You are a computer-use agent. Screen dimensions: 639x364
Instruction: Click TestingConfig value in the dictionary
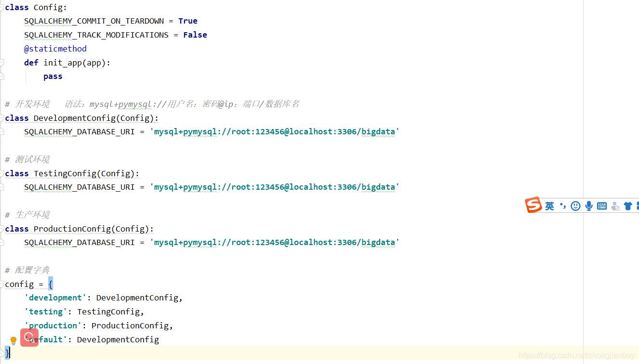(x=108, y=312)
